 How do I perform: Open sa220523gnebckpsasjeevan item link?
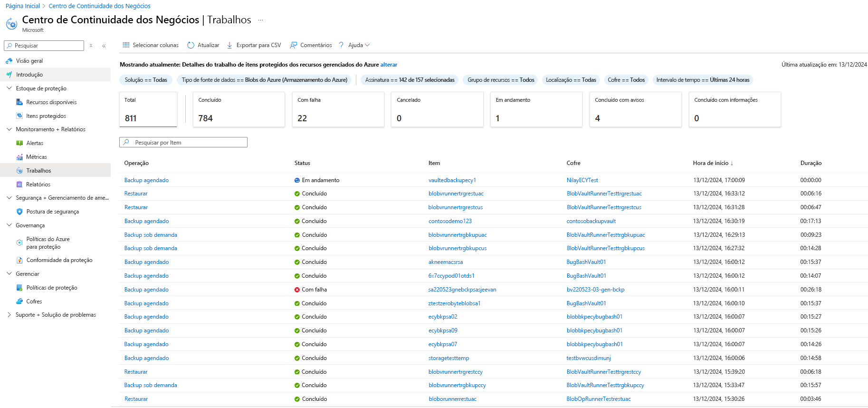coord(462,290)
